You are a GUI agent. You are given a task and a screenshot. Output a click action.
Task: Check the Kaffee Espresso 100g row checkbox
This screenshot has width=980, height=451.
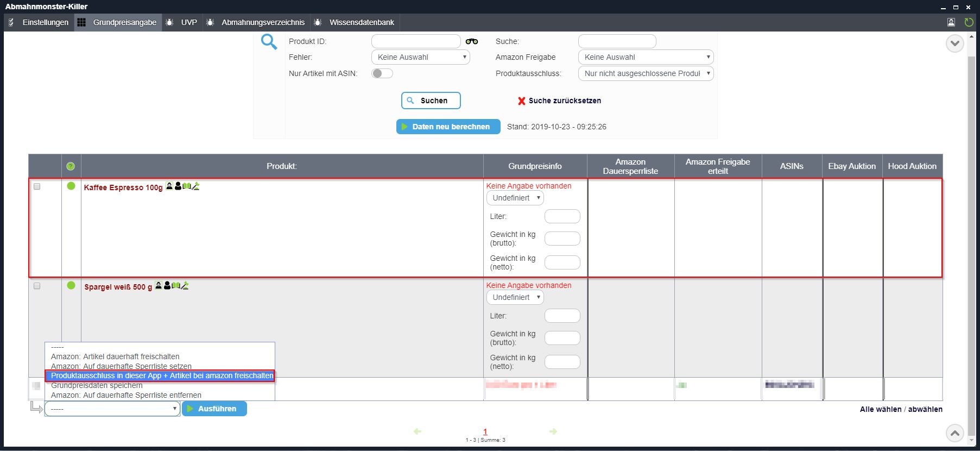tap(37, 186)
